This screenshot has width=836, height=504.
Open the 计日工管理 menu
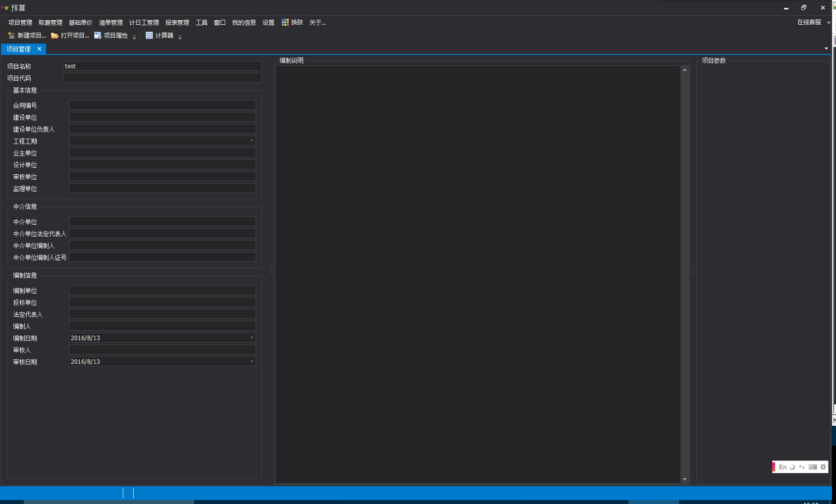coord(144,22)
